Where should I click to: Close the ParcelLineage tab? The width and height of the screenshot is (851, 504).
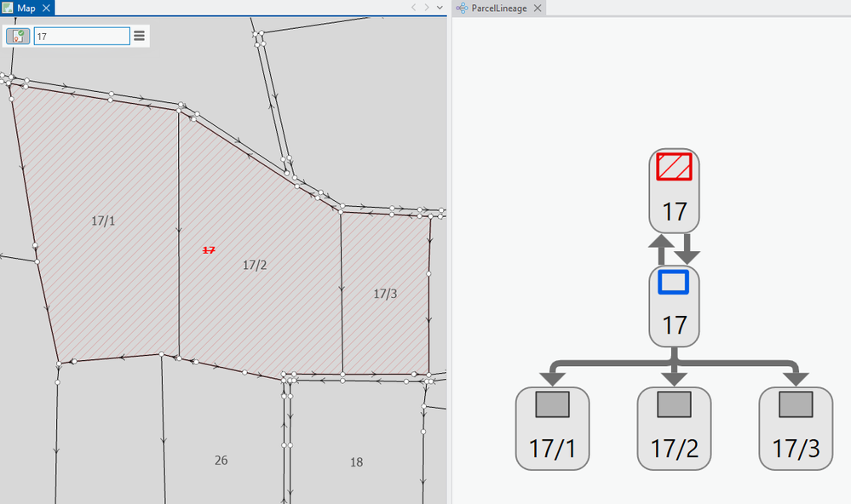click(538, 9)
